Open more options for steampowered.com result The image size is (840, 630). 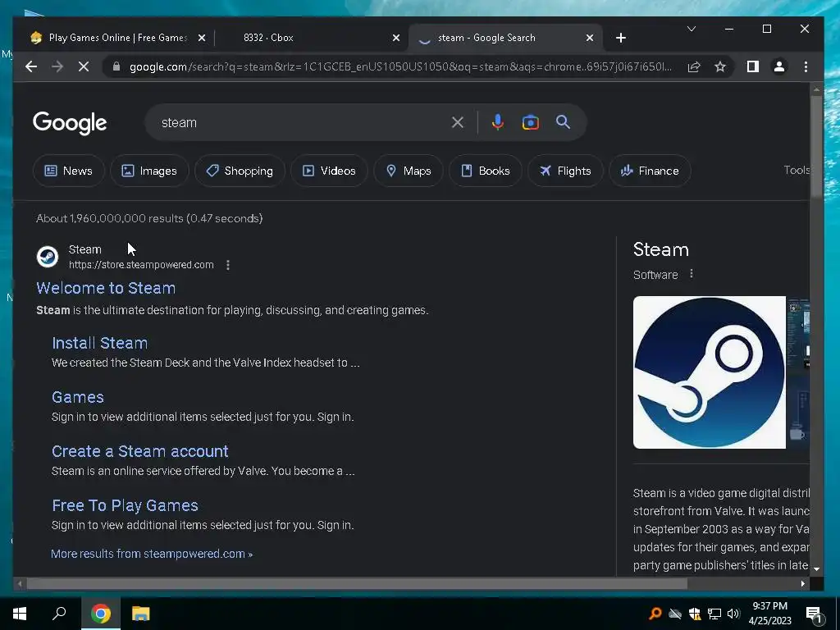pos(228,265)
